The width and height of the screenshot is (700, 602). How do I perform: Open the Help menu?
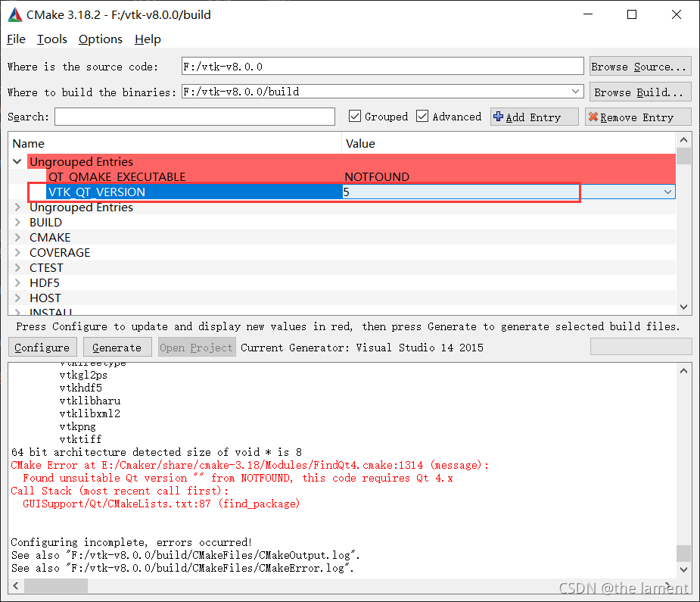pos(148,39)
